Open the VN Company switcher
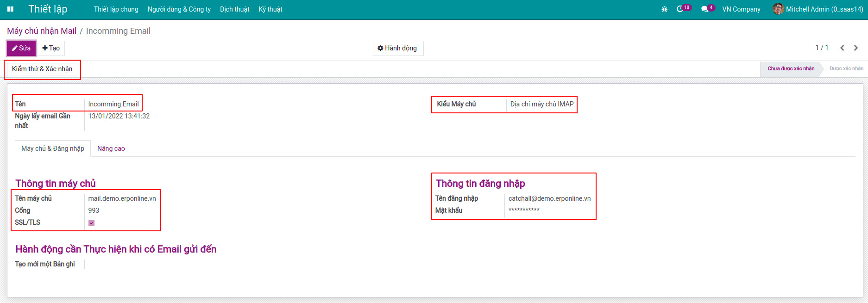This screenshot has width=868, height=303. pos(741,9)
